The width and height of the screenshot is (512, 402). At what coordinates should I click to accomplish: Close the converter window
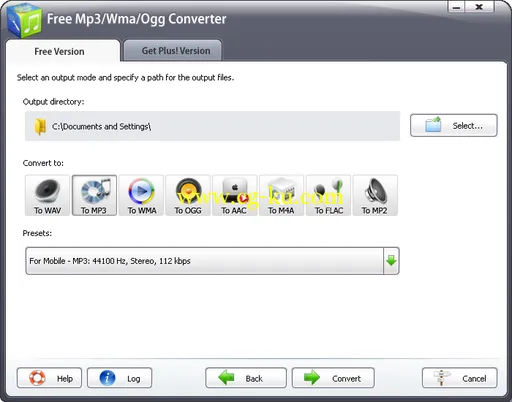(x=479, y=7)
